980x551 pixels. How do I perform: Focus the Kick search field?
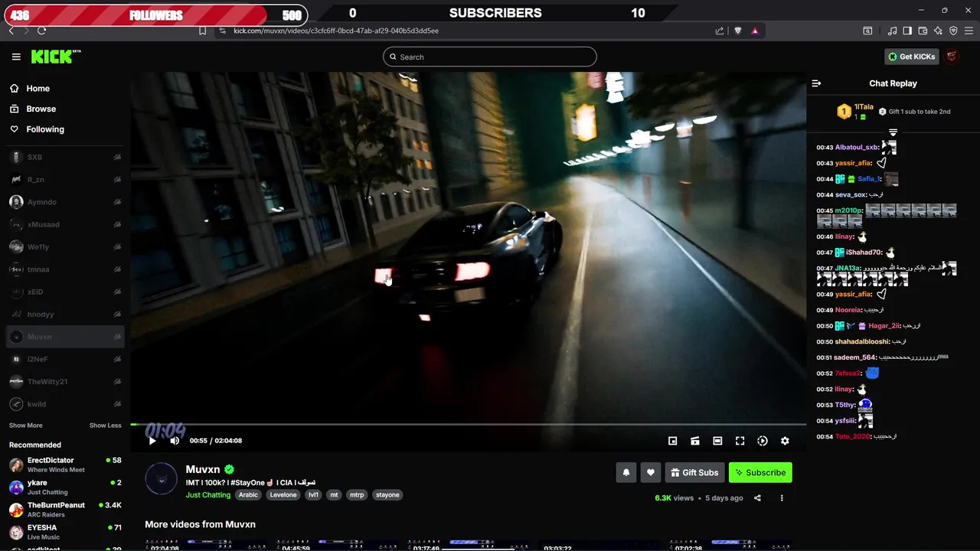tap(490, 57)
